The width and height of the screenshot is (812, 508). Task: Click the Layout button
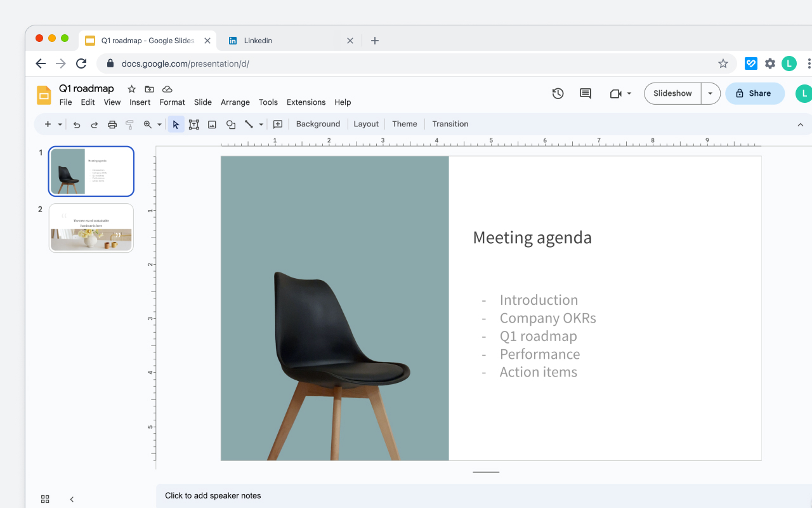(x=366, y=124)
